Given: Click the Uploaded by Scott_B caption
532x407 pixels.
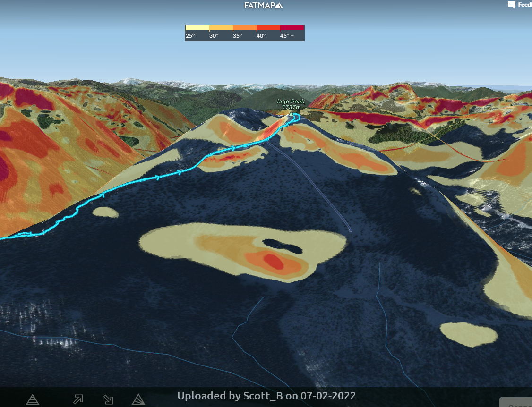Looking at the screenshot, I should [x=266, y=396].
